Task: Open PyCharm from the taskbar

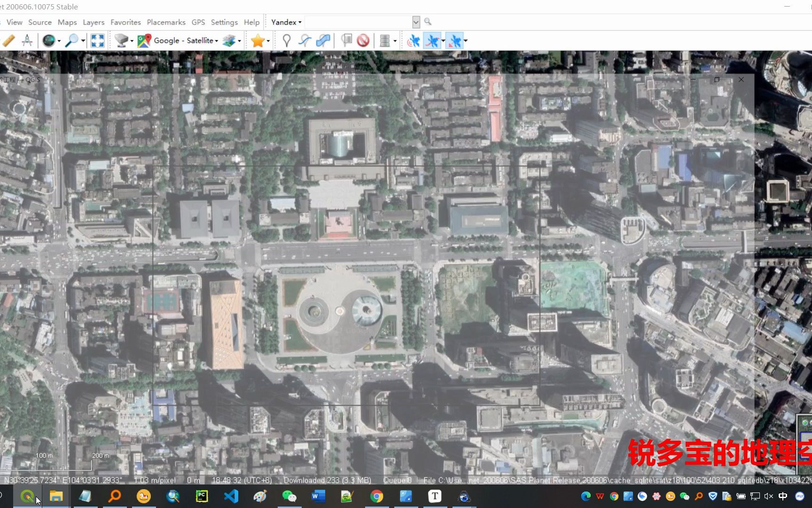Action: [202, 496]
